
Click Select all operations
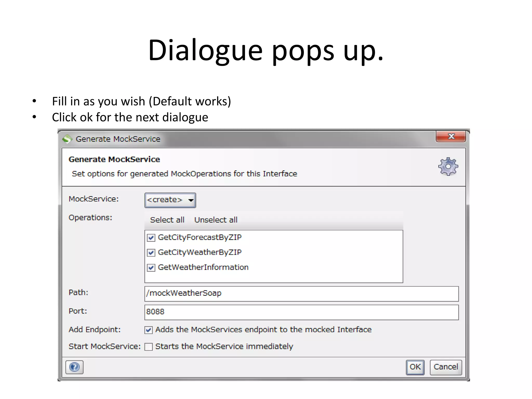[167, 220]
